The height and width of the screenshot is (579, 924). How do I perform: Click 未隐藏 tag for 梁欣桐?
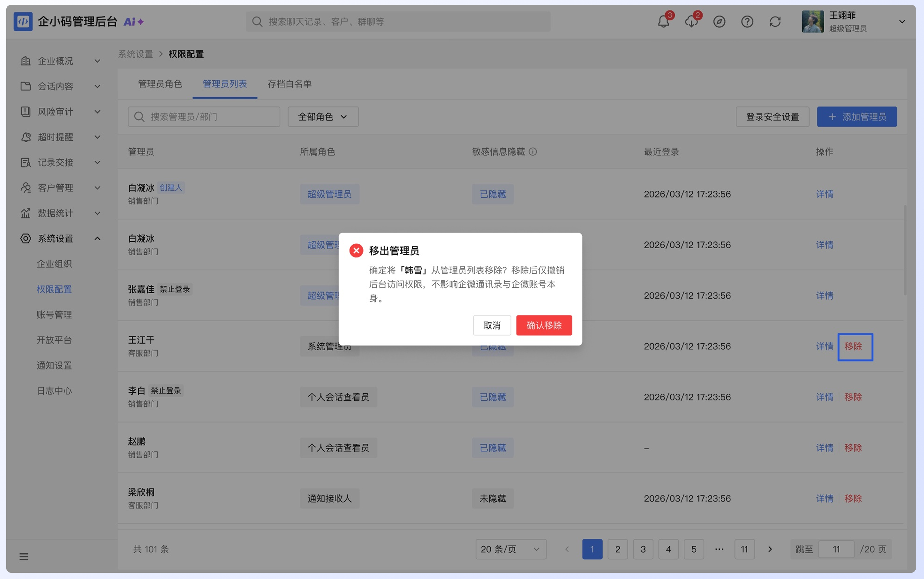point(493,499)
